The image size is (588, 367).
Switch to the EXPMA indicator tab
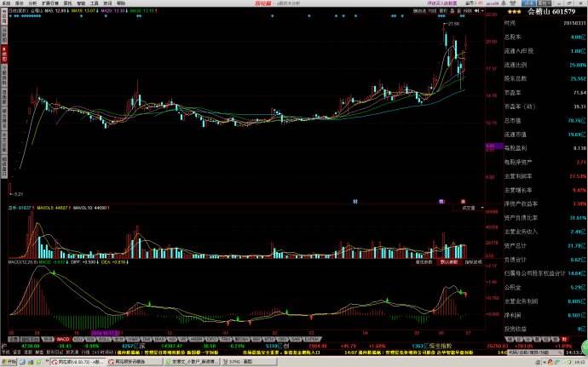pyautogui.click(x=312, y=339)
